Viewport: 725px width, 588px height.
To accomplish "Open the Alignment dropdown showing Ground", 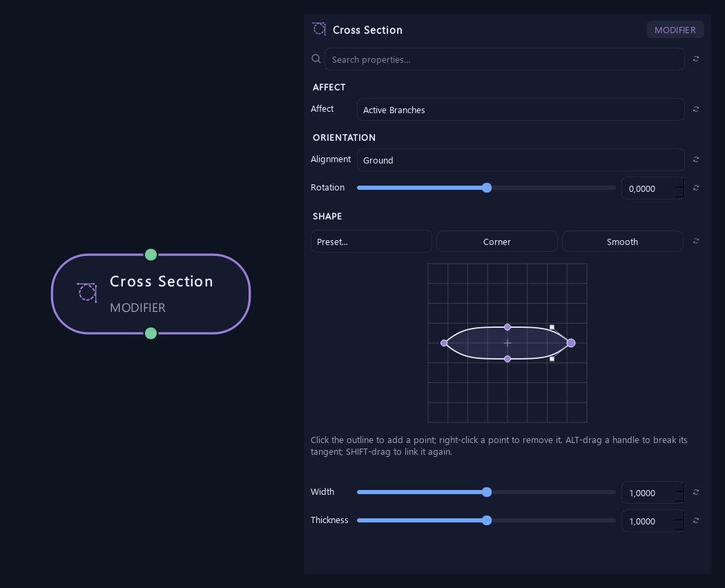I will click(x=521, y=160).
